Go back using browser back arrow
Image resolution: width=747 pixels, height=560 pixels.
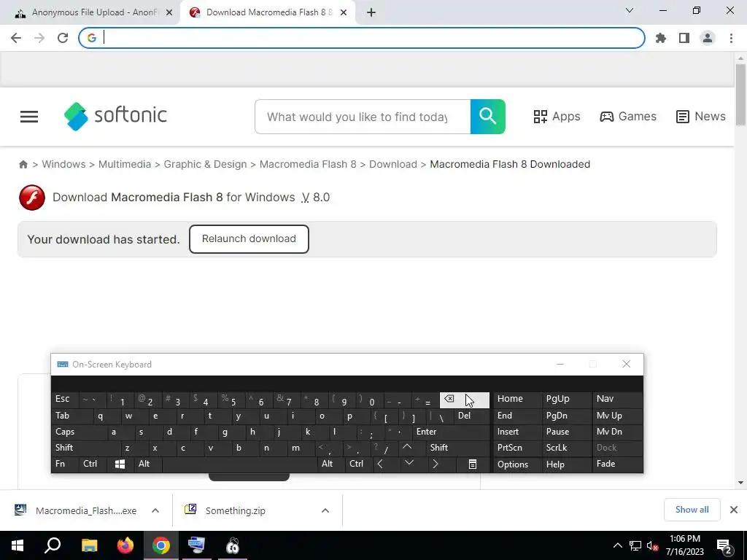point(16,38)
